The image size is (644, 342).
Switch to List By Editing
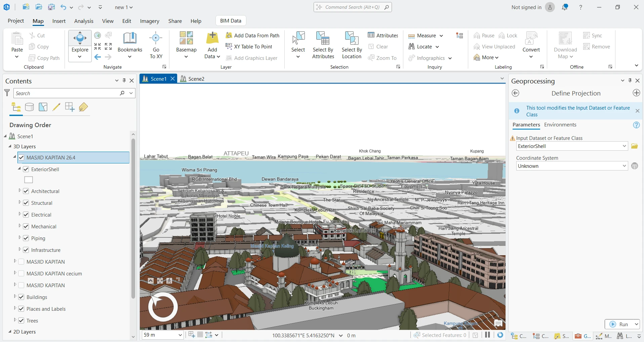click(x=56, y=107)
